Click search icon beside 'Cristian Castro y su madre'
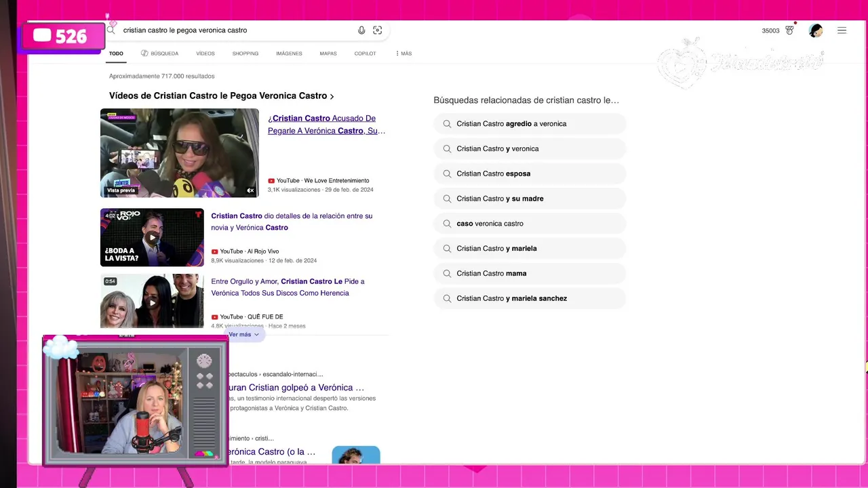 point(447,199)
